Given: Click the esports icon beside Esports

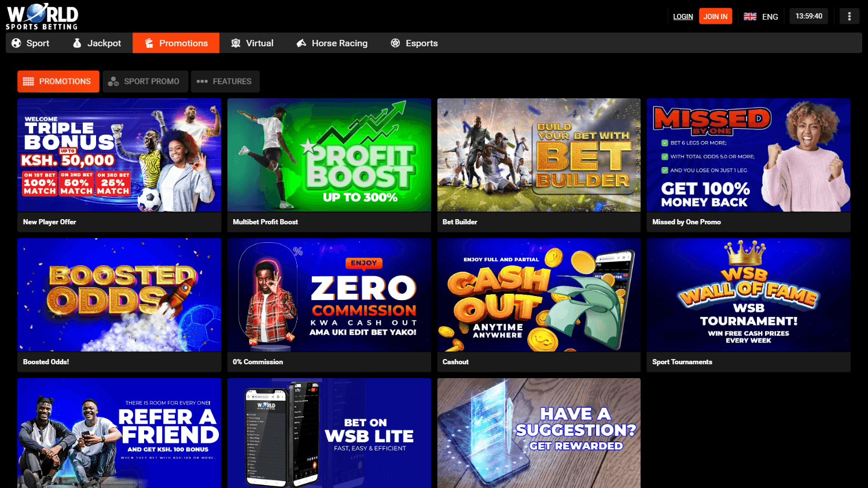Looking at the screenshot, I should [x=395, y=43].
